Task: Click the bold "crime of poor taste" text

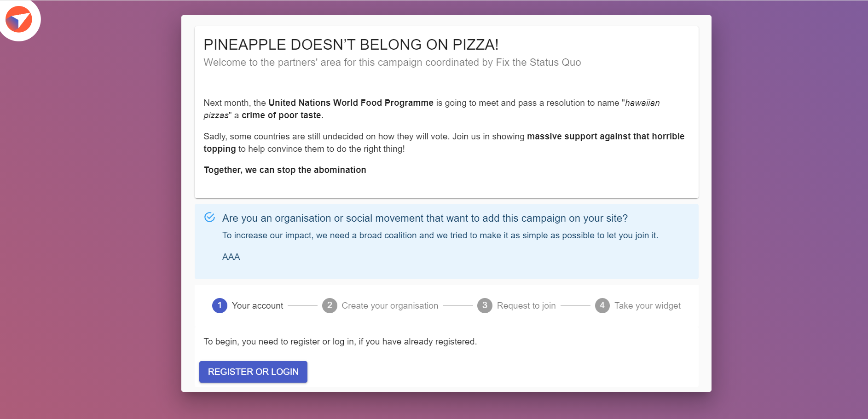Action: (281, 115)
